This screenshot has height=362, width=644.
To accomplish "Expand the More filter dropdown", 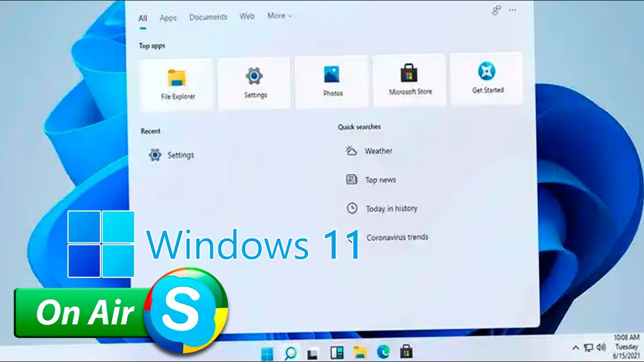I will 280,16.
